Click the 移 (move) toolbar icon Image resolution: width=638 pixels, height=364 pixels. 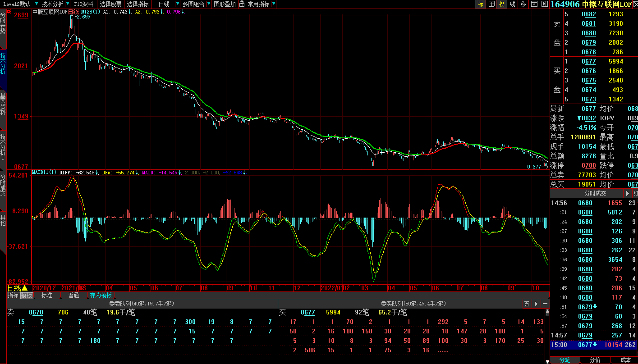click(x=523, y=4)
